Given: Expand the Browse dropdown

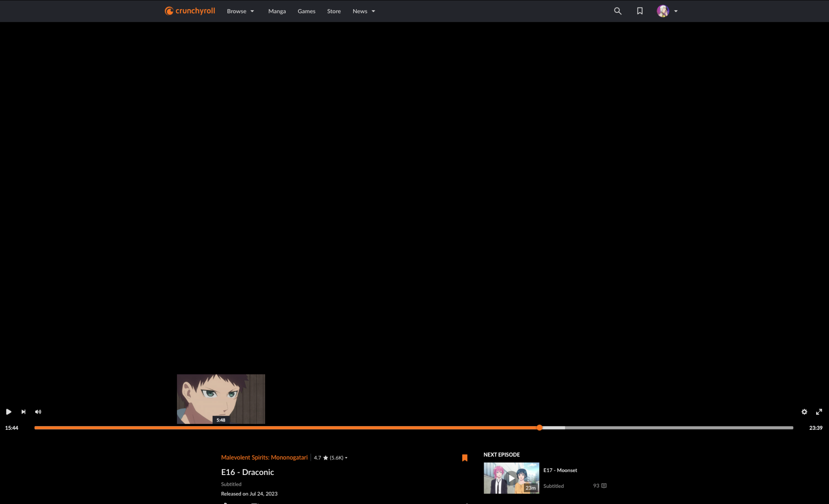Looking at the screenshot, I should (240, 11).
